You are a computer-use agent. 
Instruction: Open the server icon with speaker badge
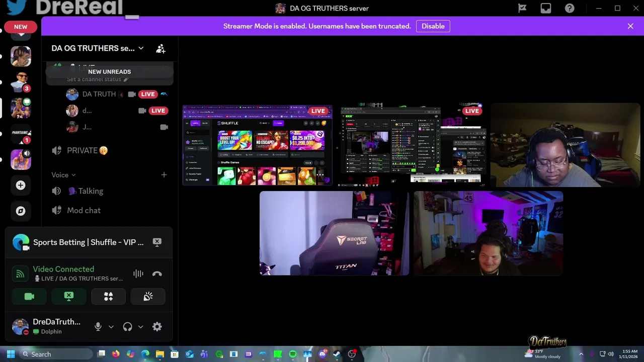click(x=21, y=160)
